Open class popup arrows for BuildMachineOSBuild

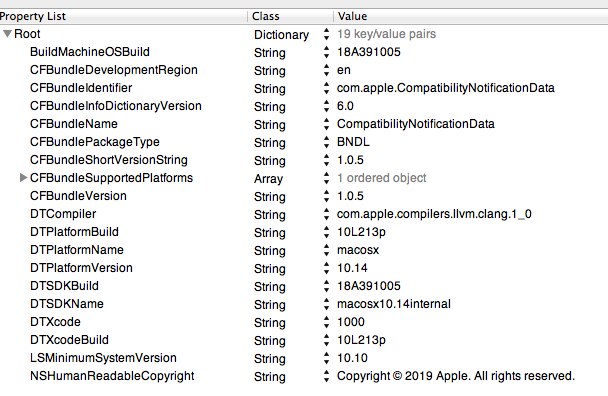coord(326,52)
